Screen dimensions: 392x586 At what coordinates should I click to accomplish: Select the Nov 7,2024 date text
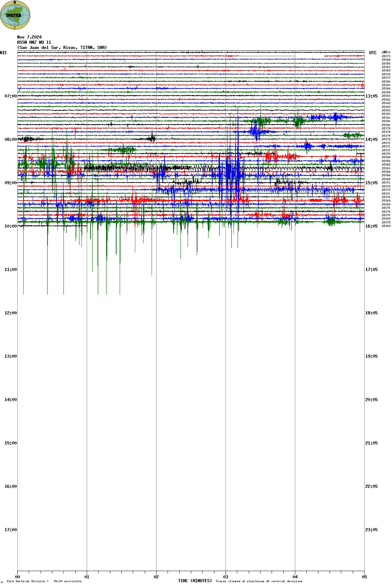pyautogui.click(x=29, y=37)
